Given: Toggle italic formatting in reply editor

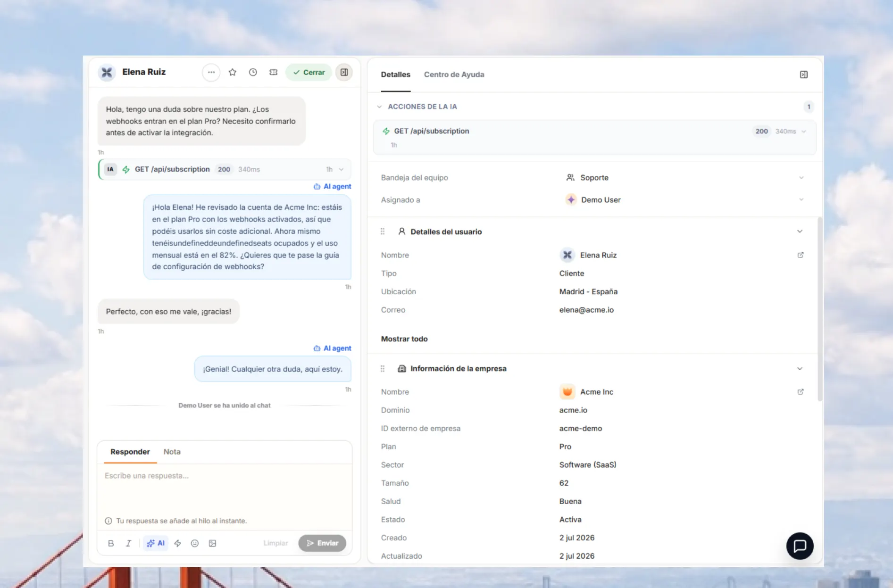Looking at the screenshot, I should click(128, 543).
